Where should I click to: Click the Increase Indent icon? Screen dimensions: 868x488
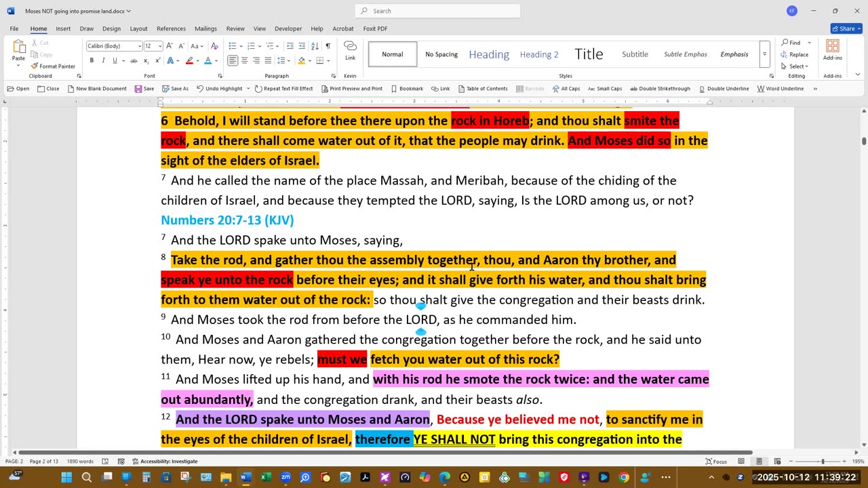point(302,46)
